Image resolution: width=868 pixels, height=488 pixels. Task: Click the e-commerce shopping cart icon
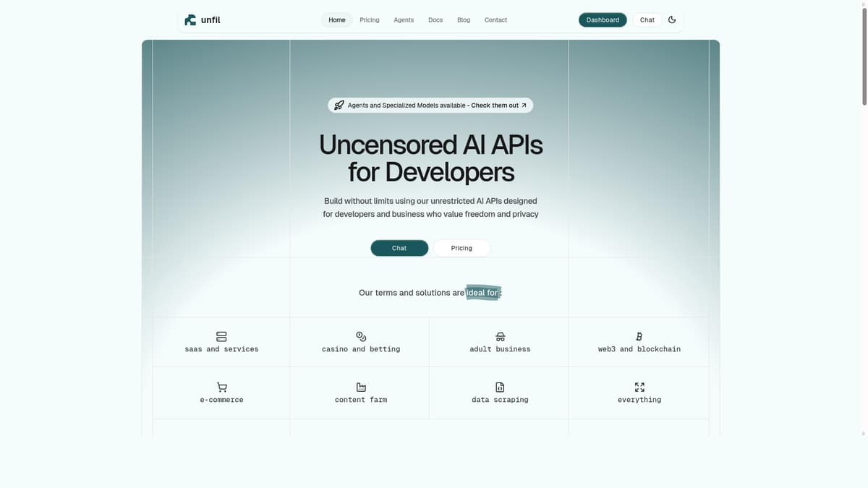(x=221, y=388)
